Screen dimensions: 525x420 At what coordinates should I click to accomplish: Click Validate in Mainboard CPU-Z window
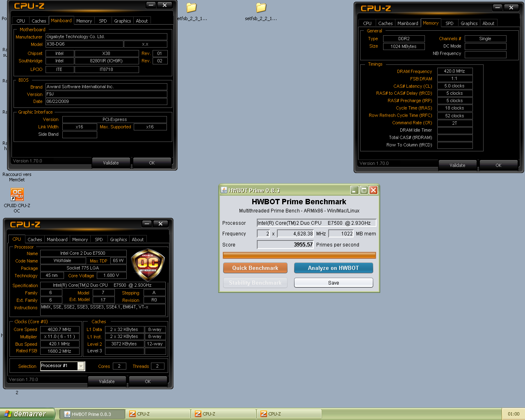pos(111,163)
